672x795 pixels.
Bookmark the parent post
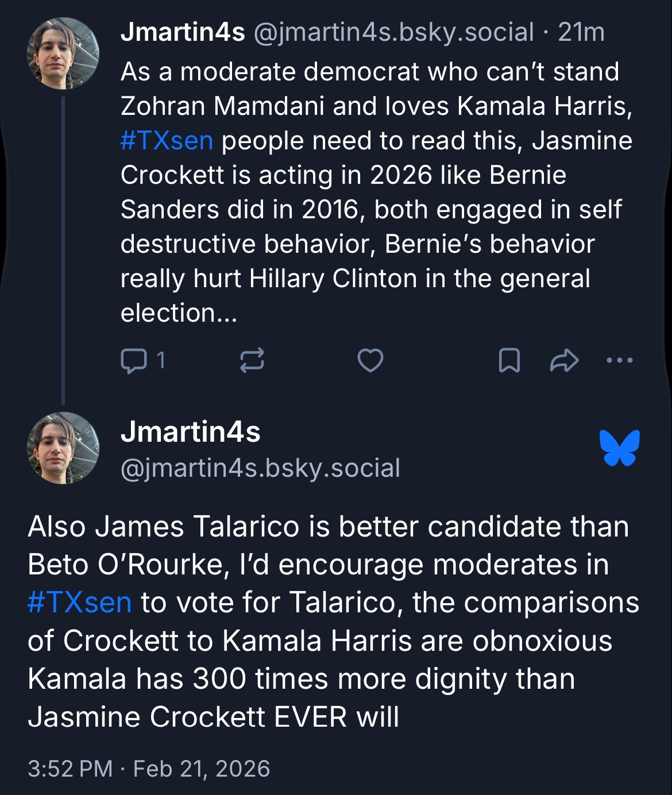point(509,361)
